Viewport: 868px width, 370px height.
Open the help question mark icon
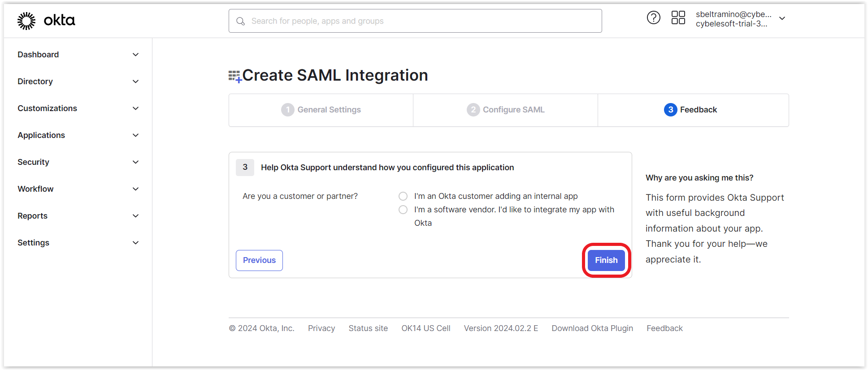[x=654, y=18]
